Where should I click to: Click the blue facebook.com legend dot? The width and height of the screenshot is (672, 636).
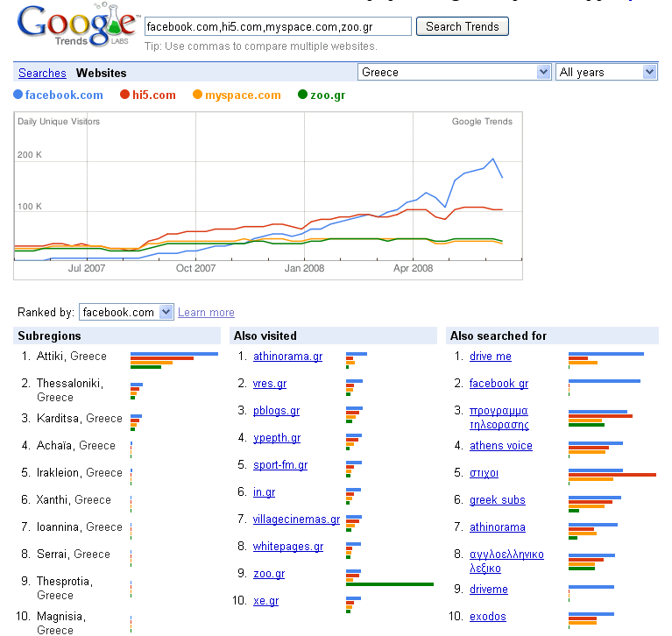click(18, 95)
